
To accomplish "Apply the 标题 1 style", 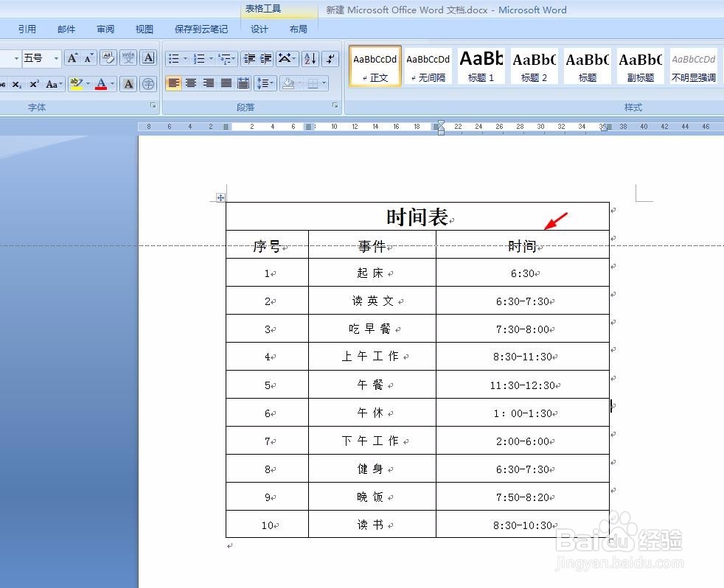I will [x=481, y=66].
